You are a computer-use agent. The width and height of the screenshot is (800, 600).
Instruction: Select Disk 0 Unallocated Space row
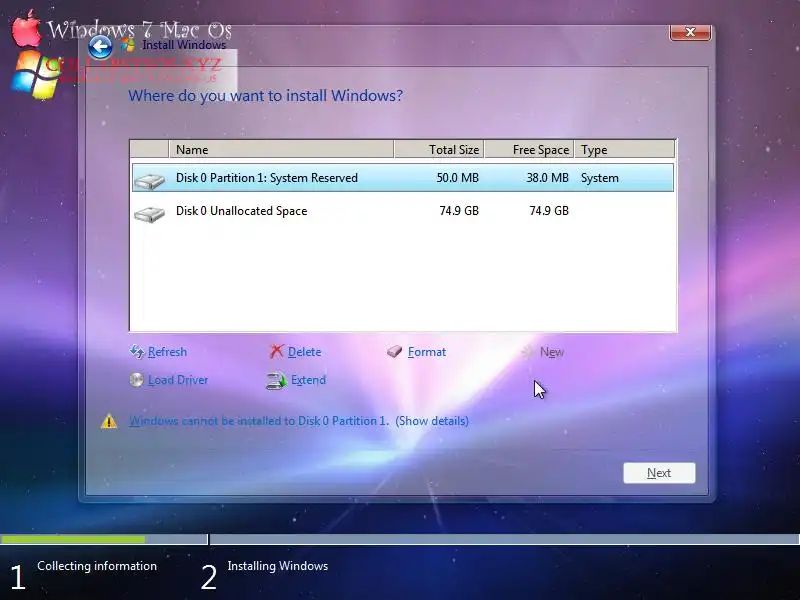(x=403, y=211)
